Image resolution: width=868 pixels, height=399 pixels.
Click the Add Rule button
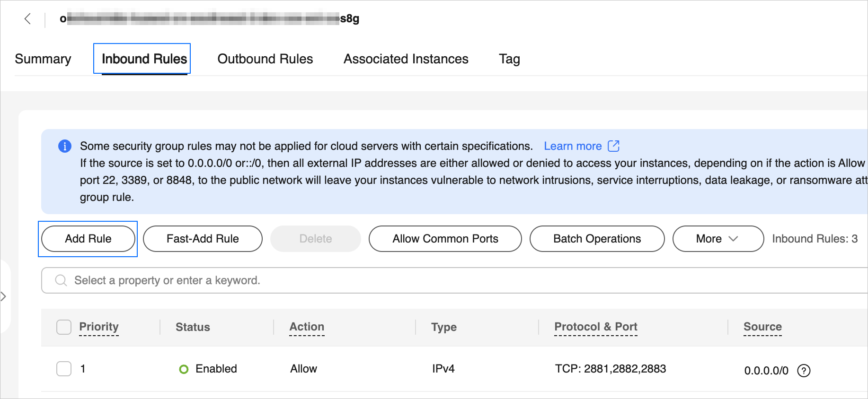(88, 239)
